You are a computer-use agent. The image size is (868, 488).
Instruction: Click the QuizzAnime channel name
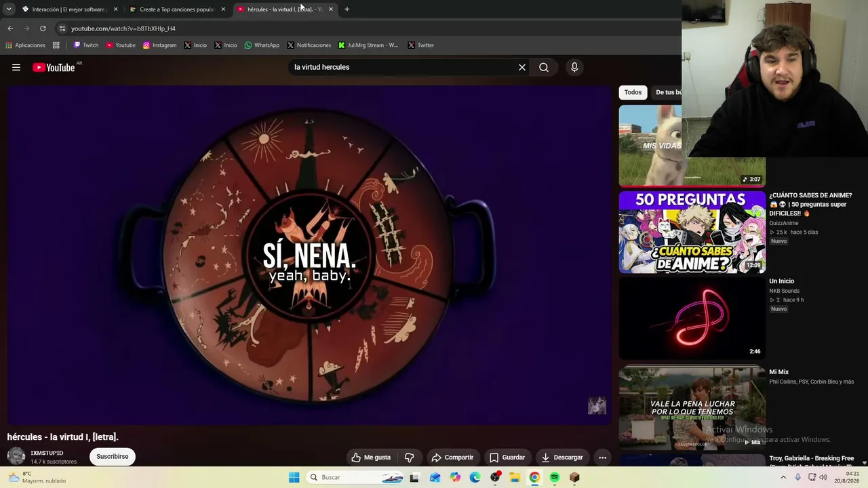point(784,223)
